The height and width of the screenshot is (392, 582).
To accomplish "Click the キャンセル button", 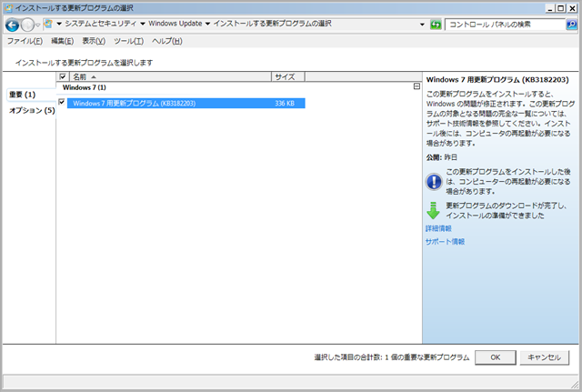I will pos(544,357).
